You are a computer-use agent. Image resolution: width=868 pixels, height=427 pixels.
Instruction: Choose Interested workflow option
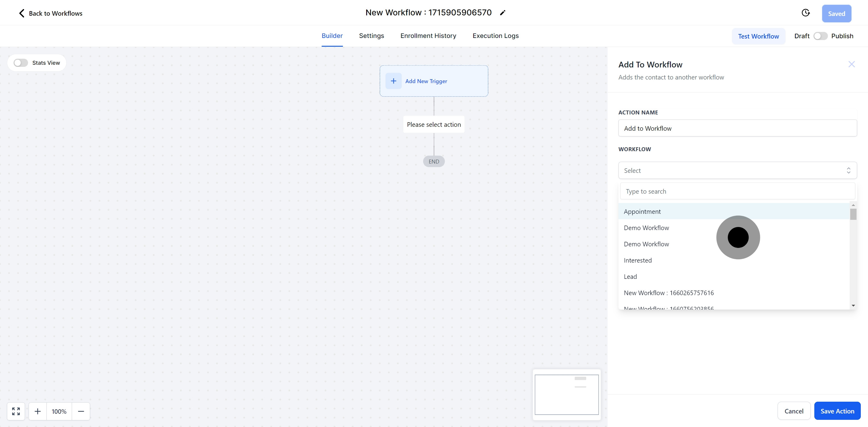coord(637,260)
